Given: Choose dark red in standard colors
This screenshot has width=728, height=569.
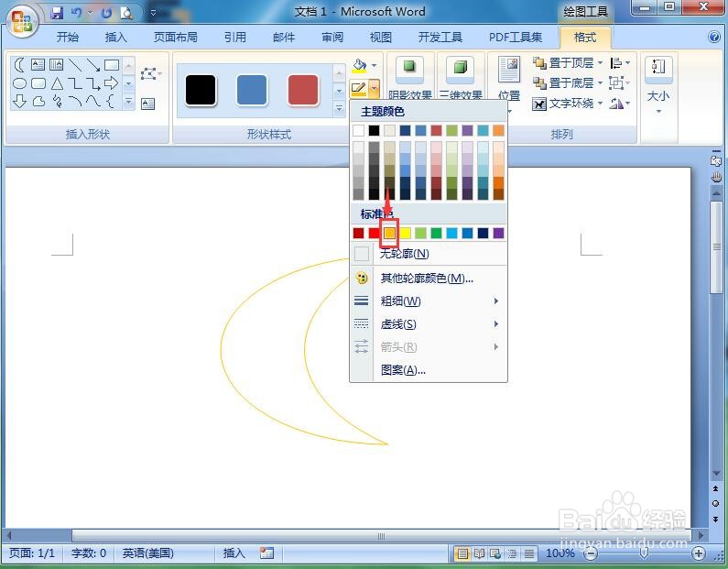Looking at the screenshot, I should click(x=358, y=233).
